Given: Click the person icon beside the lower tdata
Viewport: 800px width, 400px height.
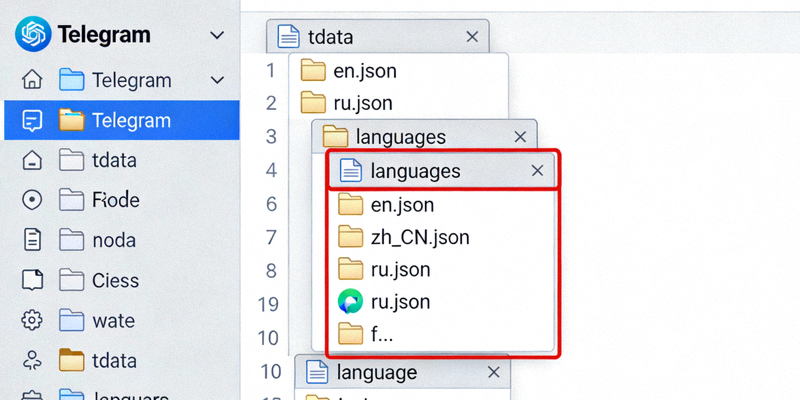Looking at the screenshot, I should pos(33,361).
